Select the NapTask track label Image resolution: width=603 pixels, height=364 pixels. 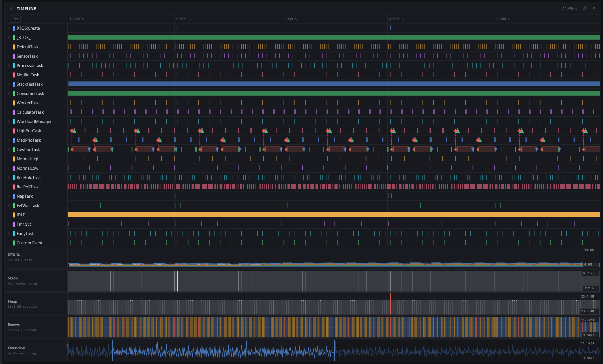point(25,196)
